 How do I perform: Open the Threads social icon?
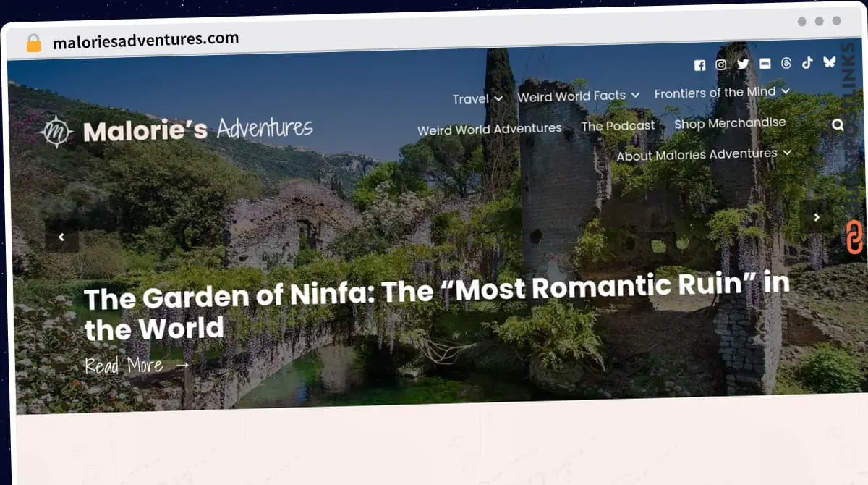786,63
